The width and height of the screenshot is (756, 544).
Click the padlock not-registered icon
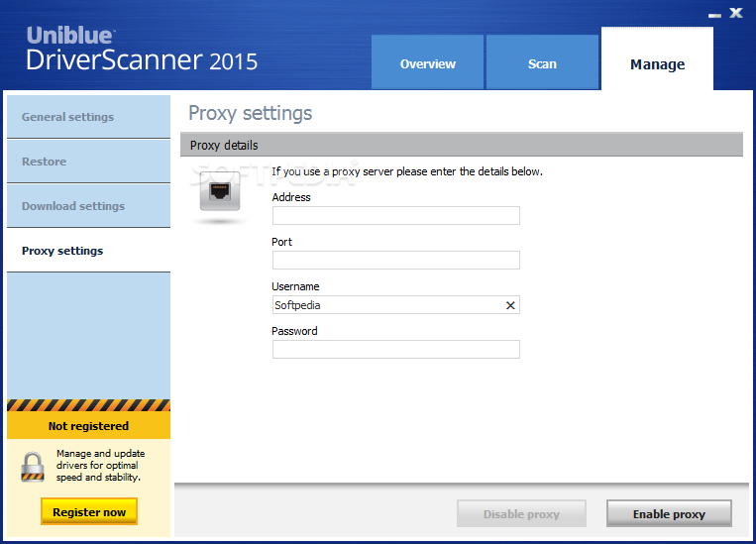[33, 467]
